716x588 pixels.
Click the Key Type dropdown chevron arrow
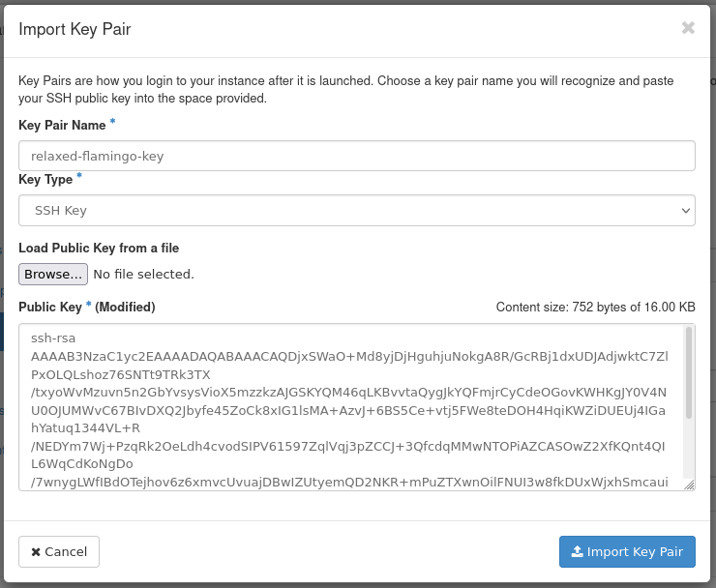685,210
